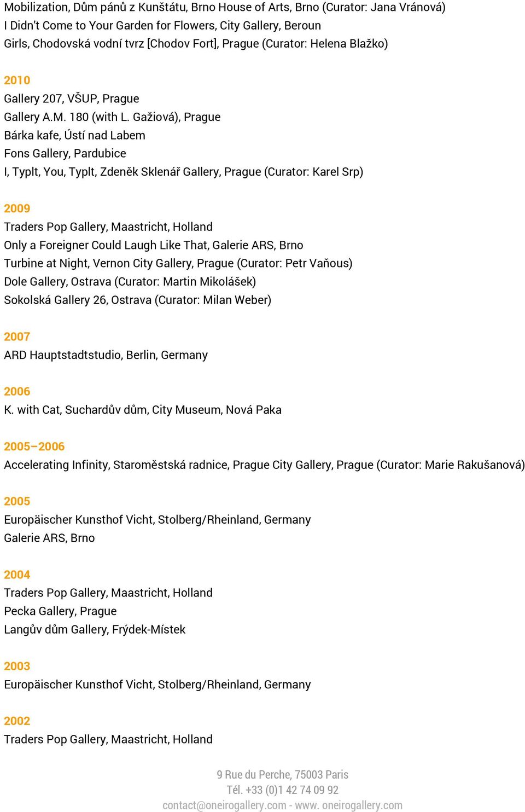Viewport: 525px width, 812px height.
Task: Select the Girls, Chodovská vodní tvrz line
Action: [x=196, y=44]
